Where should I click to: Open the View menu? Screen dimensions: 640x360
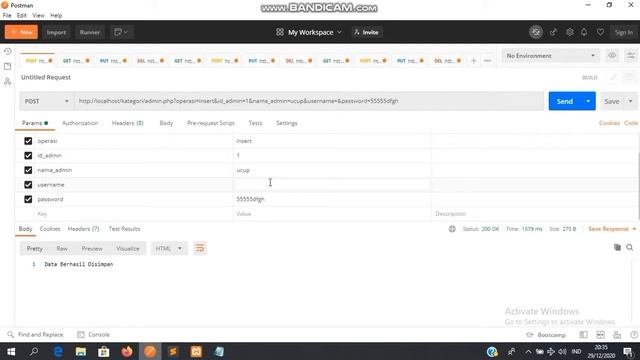38,16
